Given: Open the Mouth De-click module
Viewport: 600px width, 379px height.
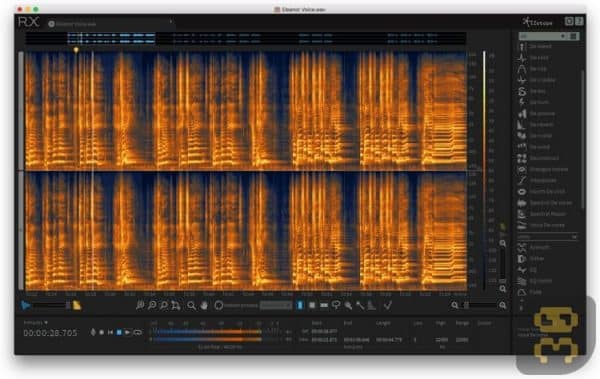Looking at the screenshot, I should [x=542, y=191].
